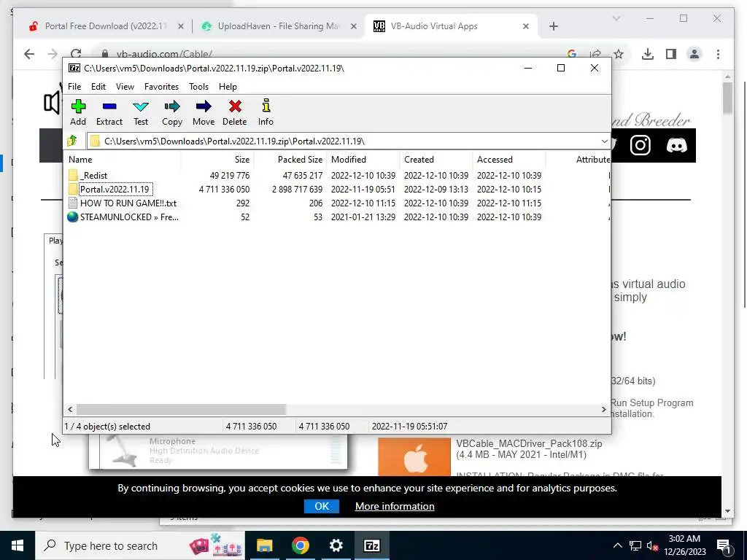Open More information cookie link
This screenshot has width=747, height=560.
point(395,506)
